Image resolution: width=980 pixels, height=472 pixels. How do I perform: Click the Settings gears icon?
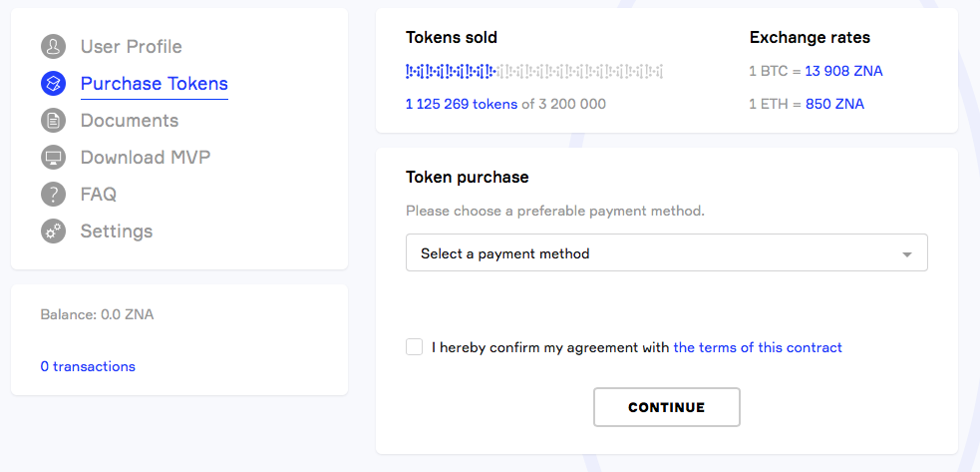[x=53, y=232]
